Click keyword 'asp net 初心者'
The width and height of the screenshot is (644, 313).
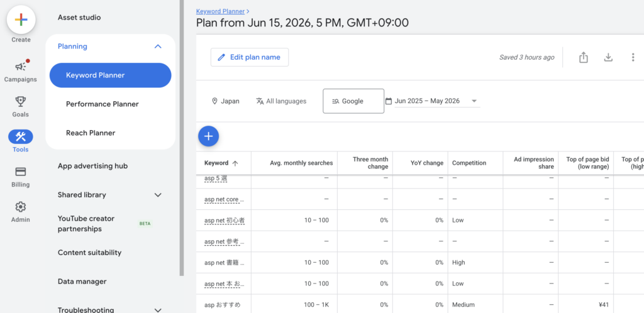(225, 220)
